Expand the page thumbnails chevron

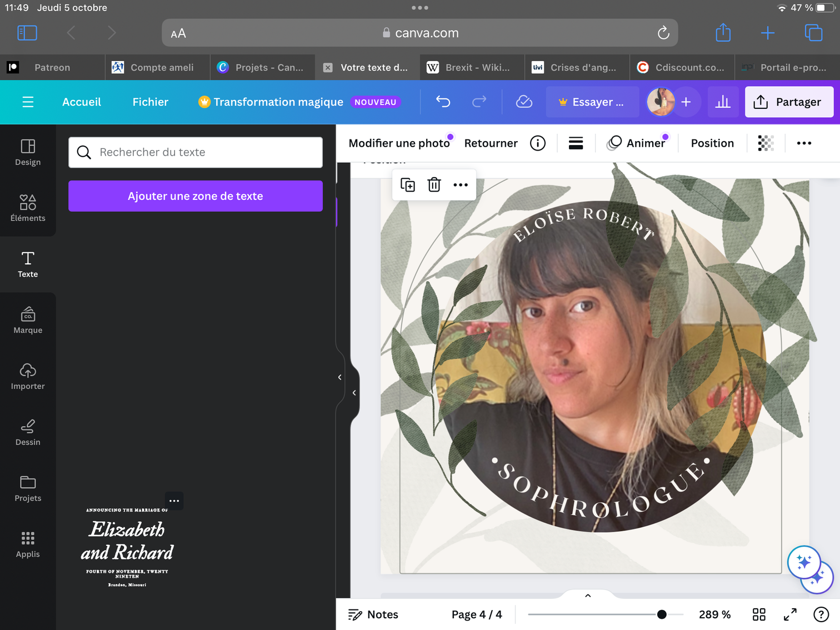(x=588, y=596)
